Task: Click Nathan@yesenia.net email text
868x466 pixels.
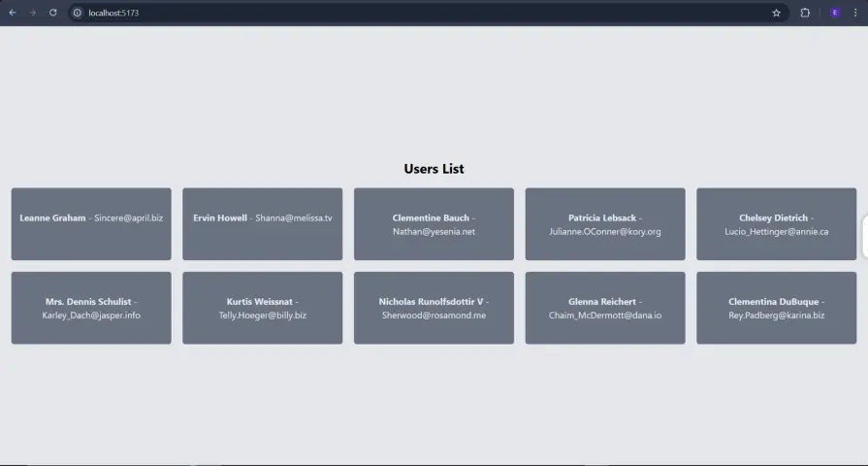Action: tap(434, 232)
